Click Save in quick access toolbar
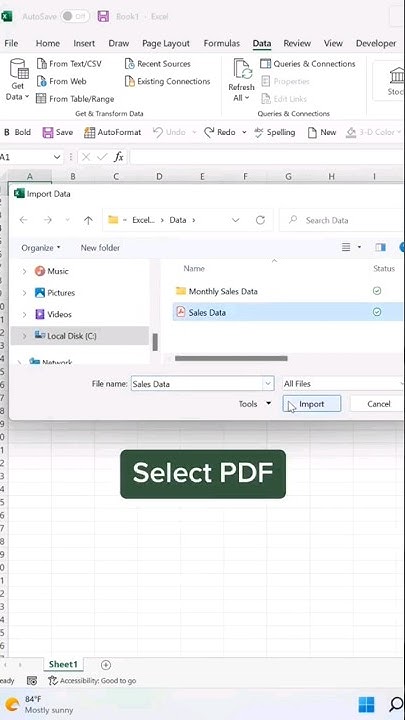 point(58,132)
